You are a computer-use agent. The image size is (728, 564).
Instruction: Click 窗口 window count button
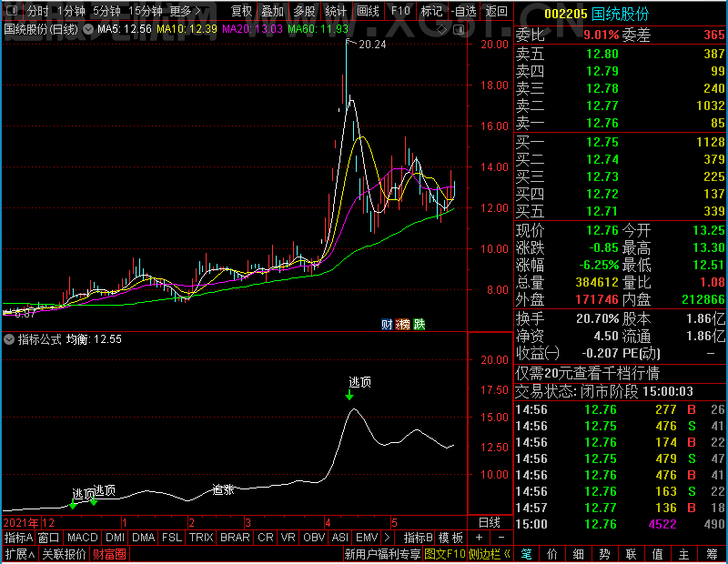[49, 538]
